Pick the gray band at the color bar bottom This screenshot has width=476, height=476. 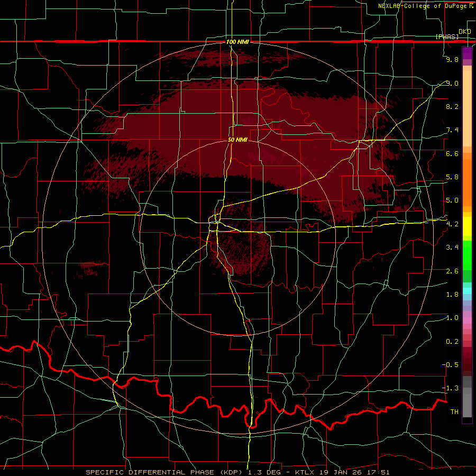(x=467, y=406)
